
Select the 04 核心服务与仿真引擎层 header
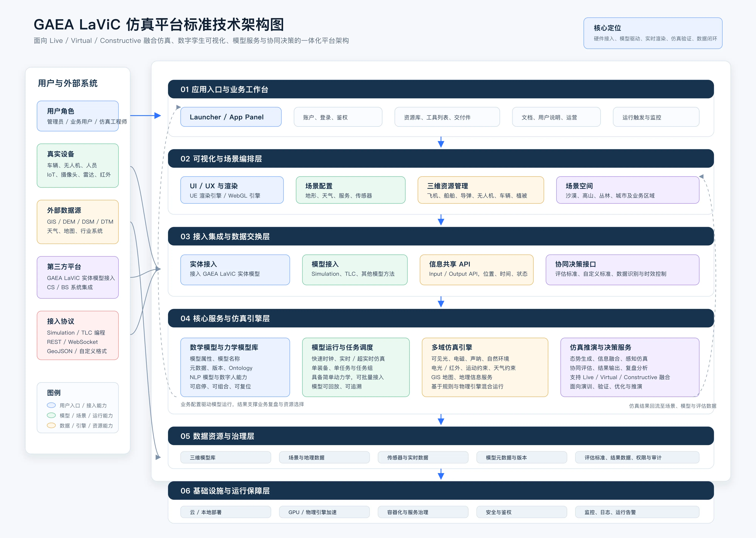coord(441,318)
